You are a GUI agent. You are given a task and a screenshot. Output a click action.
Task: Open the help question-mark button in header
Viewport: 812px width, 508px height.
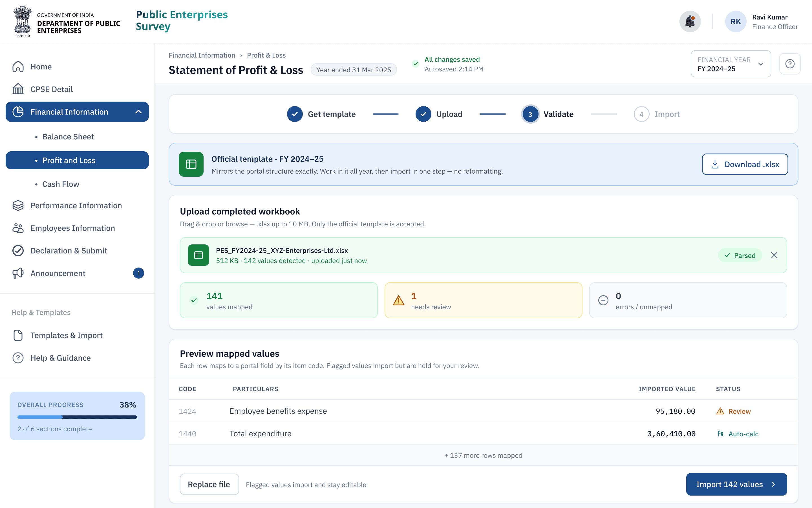pos(790,64)
